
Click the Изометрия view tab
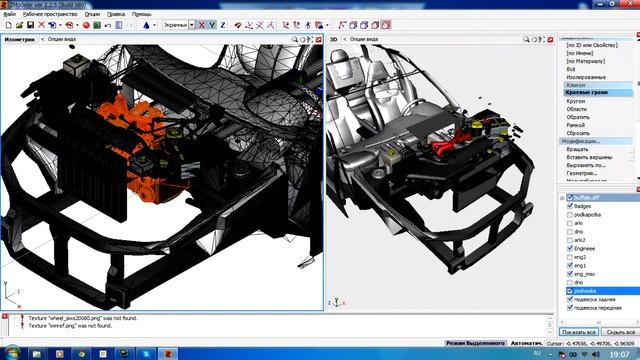(19, 40)
